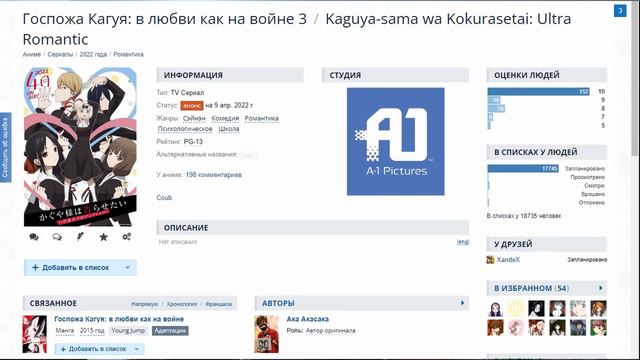Click the анонс status badge
The width and height of the screenshot is (640, 360).
pos(192,105)
